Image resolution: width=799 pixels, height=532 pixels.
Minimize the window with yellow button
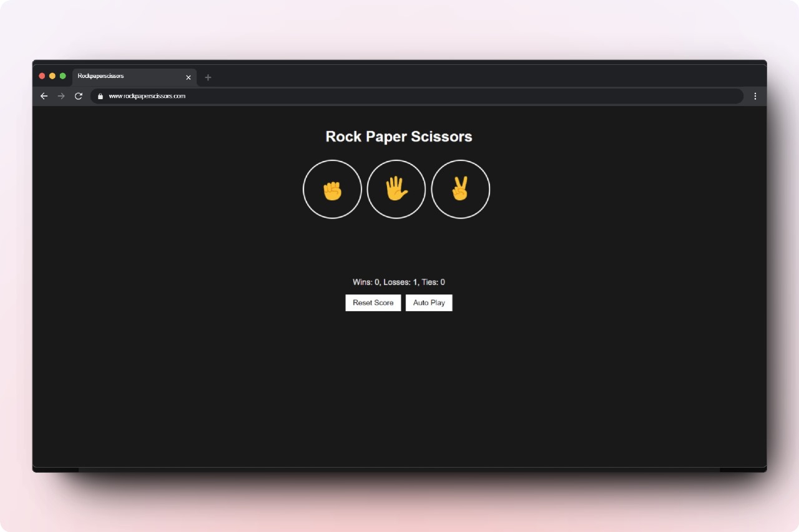tap(52, 76)
